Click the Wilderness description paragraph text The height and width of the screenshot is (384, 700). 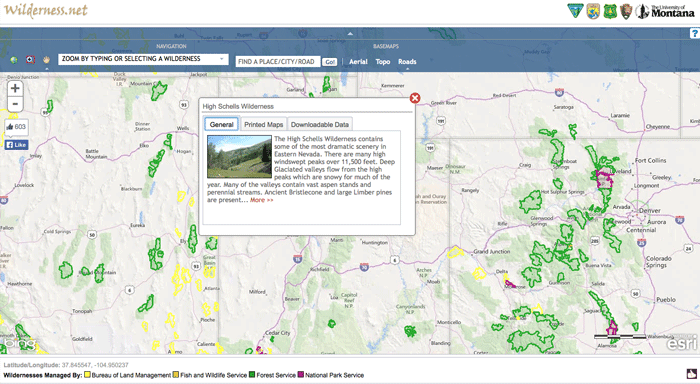pyautogui.click(x=301, y=169)
